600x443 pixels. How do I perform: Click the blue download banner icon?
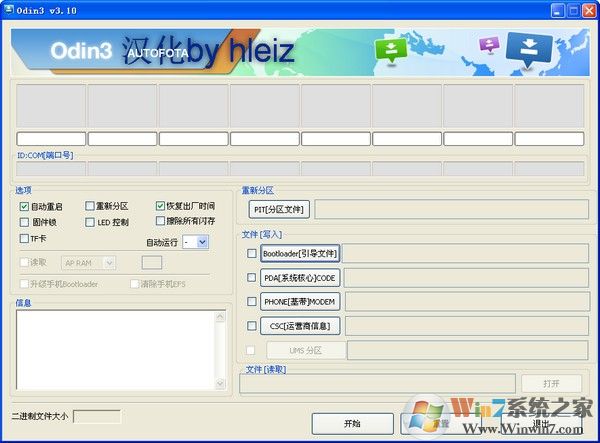(529, 49)
